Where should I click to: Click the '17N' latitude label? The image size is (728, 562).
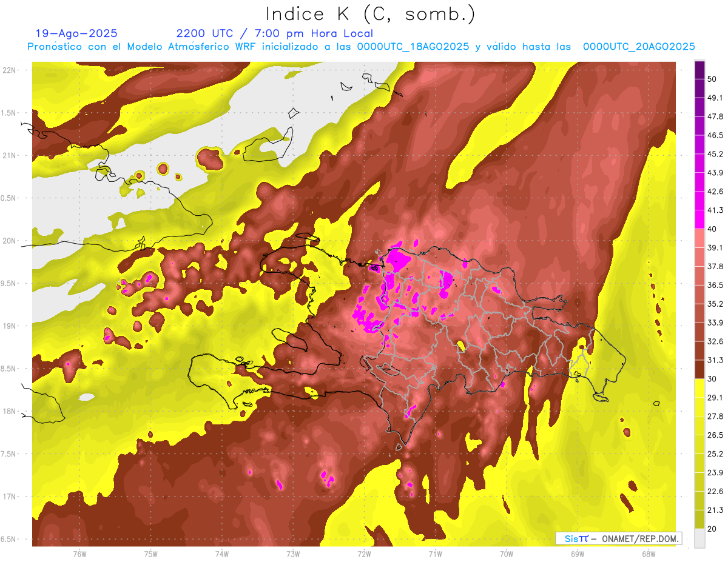pos(10,497)
